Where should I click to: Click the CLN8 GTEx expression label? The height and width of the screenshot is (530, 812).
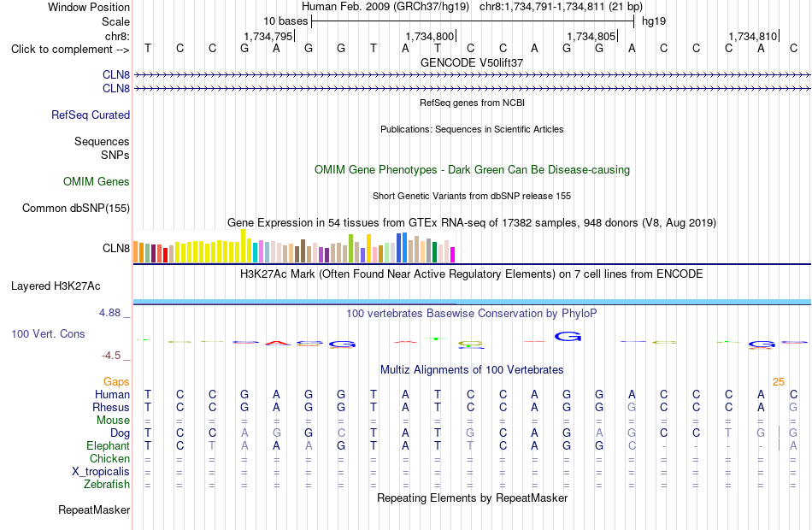116,248
